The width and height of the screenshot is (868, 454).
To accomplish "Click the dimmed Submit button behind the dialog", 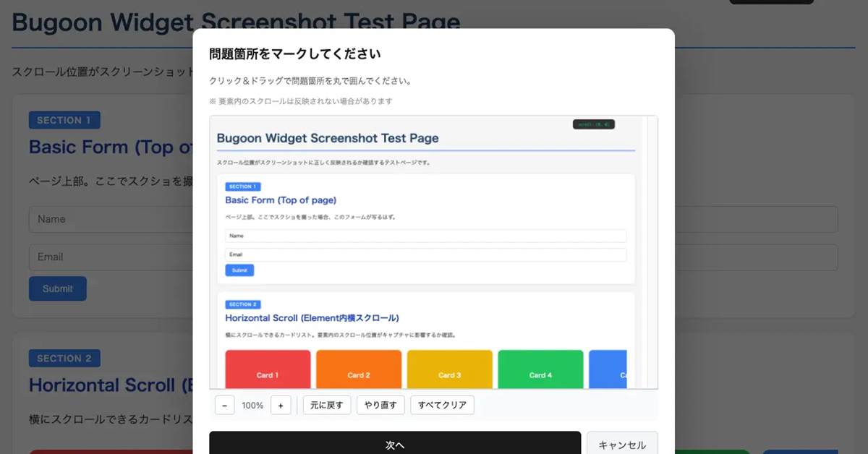I will pos(58,288).
